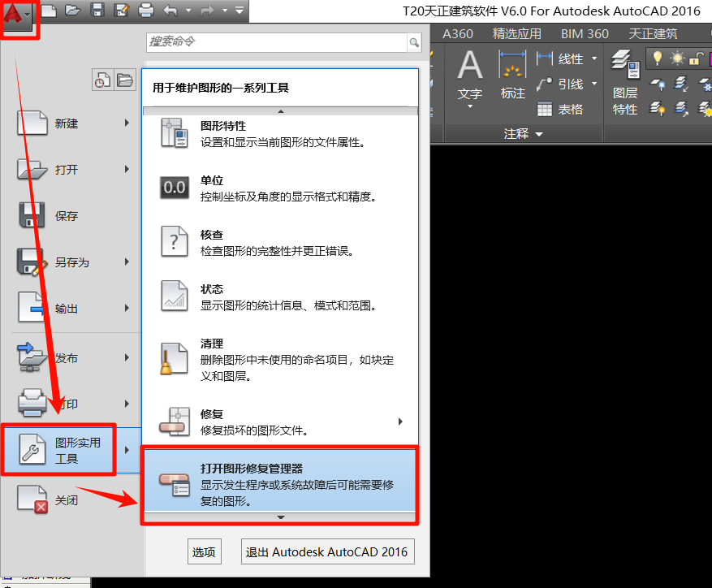Toggle the layer freeze sun icon
Viewport: 712px width, 588px height.
[x=677, y=58]
